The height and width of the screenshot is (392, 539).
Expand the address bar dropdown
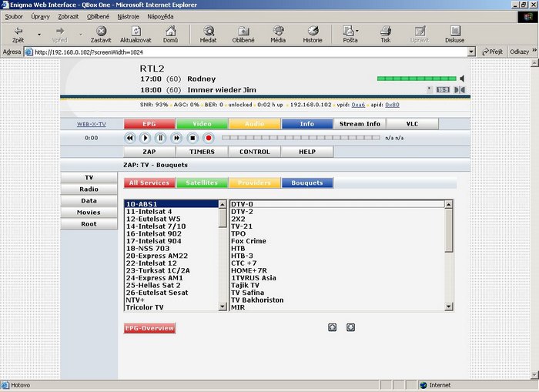[471, 52]
